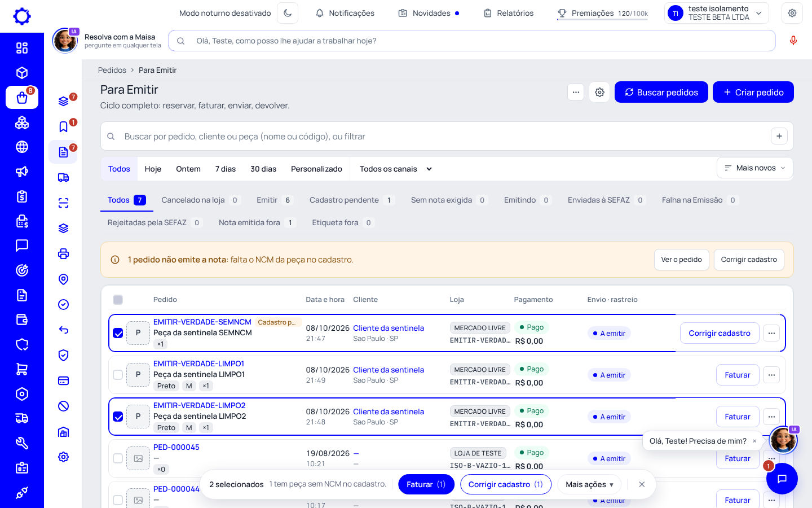Click the gear icon next to Buscar pedidos
This screenshot has height=508, width=812.
599,92
